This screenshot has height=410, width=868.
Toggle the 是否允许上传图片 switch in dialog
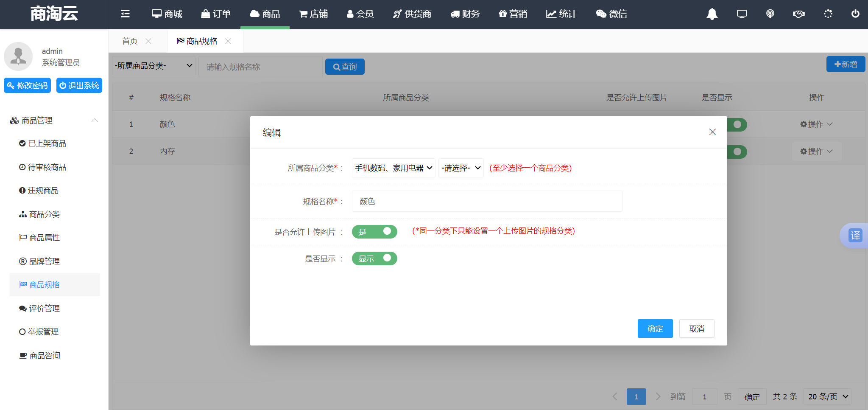click(x=374, y=232)
